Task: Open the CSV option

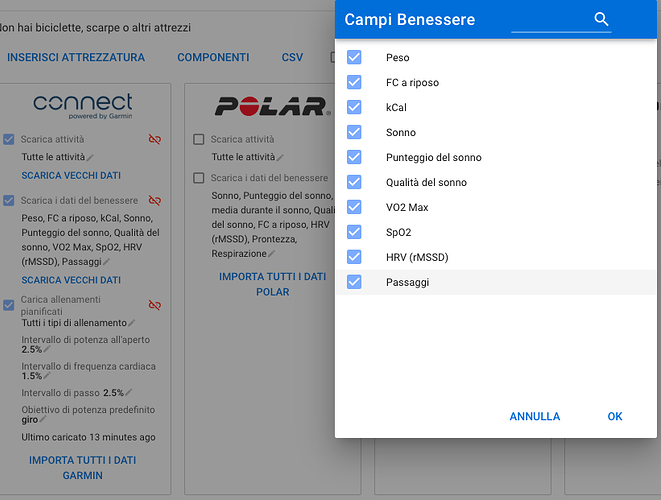Action: (x=292, y=57)
